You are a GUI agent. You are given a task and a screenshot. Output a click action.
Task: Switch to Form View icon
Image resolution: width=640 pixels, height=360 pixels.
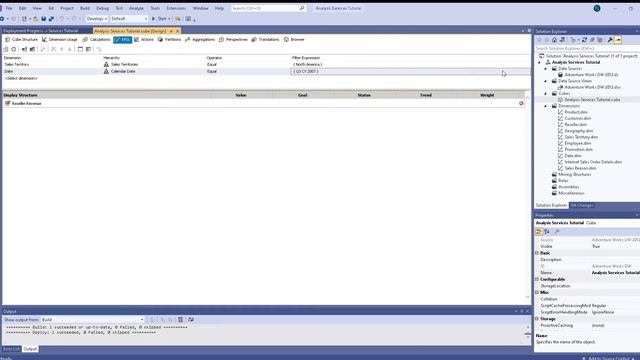point(80,49)
